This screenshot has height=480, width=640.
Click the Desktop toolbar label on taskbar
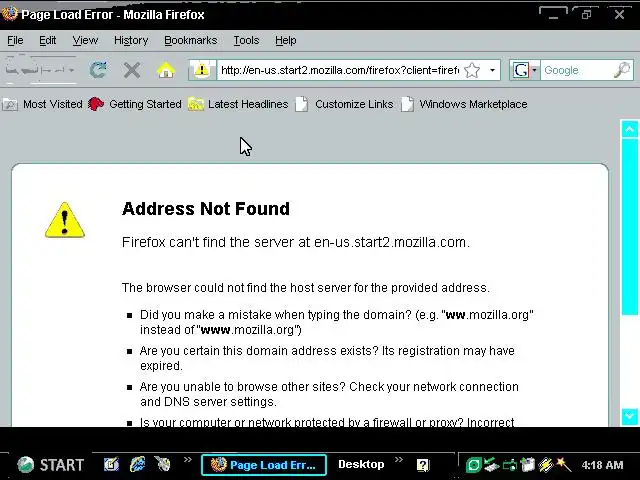click(361, 464)
